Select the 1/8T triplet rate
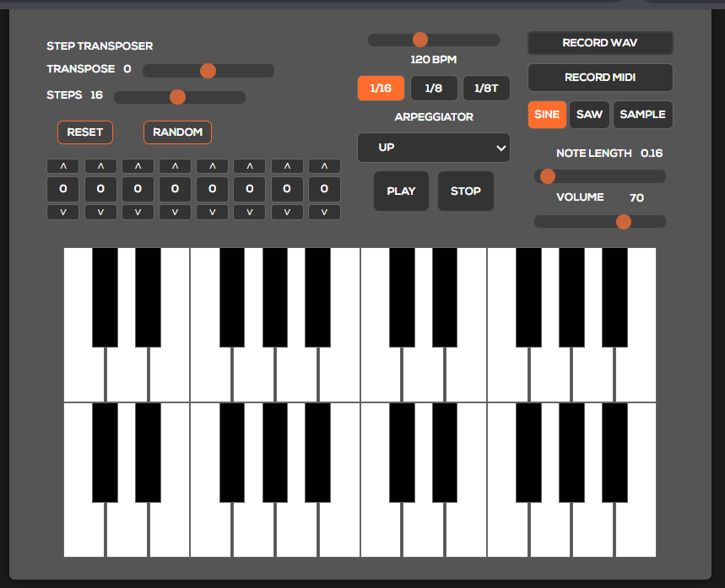This screenshot has height=588, width=725. (486, 88)
